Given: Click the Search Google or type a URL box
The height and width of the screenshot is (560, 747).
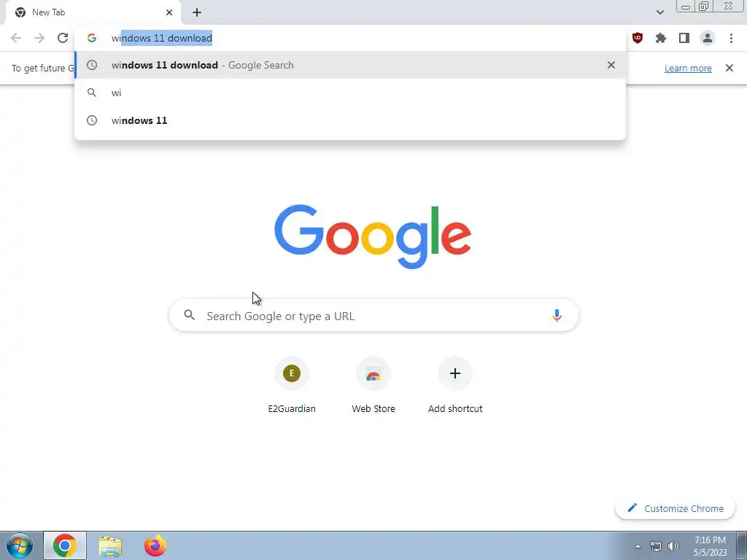Looking at the screenshot, I should pyautogui.click(x=374, y=316).
